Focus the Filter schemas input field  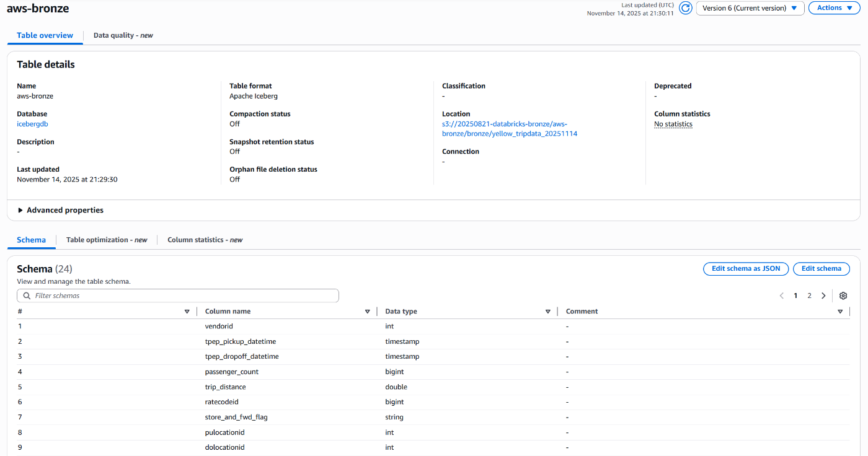coord(178,296)
